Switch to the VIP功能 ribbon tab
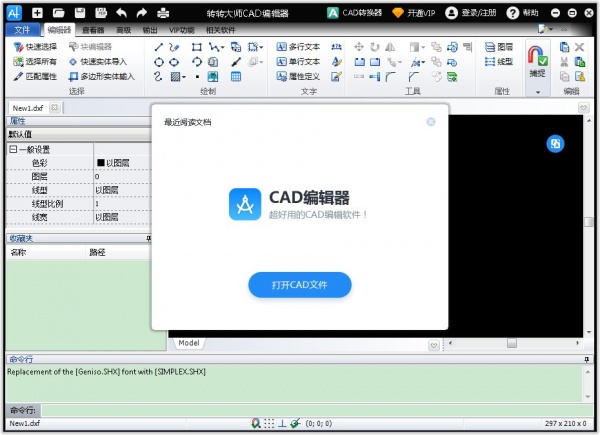The image size is (600, 435). click(182, 30)
